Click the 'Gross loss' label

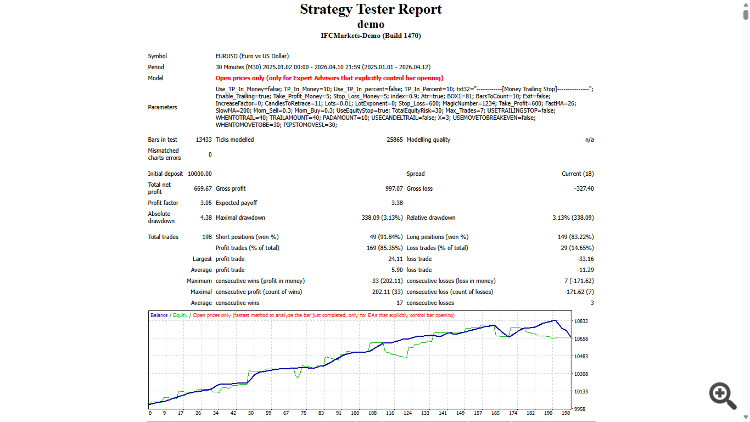coord(419,189)
